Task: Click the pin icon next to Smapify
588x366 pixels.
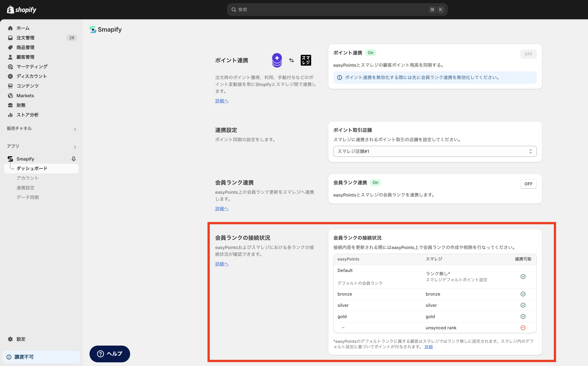Action: click(74, 159)
